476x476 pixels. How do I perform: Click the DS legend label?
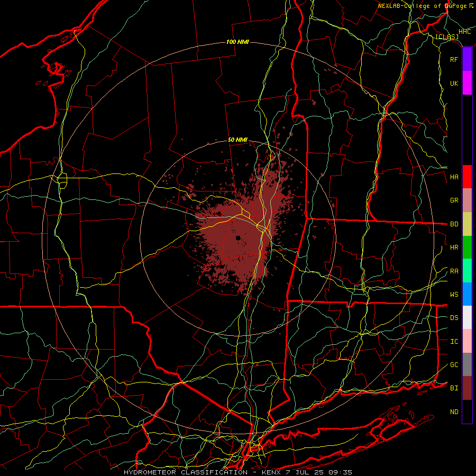click(x=454, y=318)
